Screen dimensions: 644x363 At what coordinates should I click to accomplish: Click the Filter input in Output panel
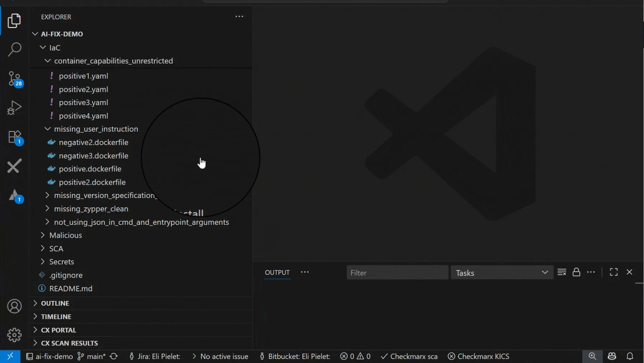pyautogui.click(x=397, y=273)
